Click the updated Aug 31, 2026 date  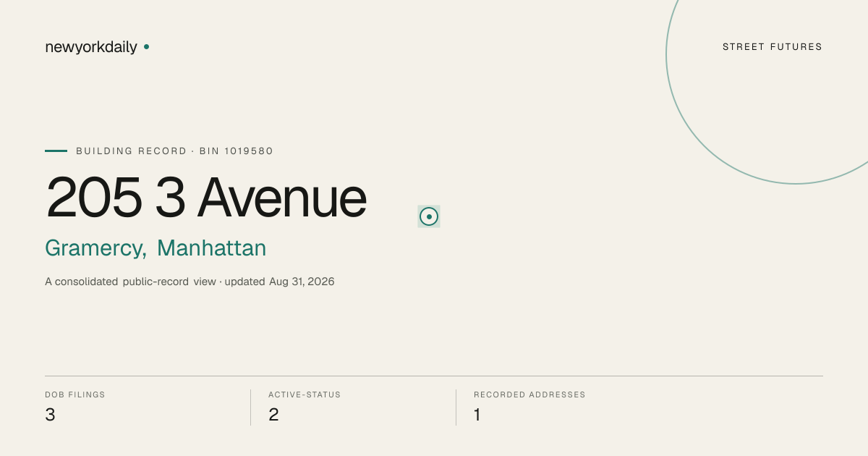280,282
